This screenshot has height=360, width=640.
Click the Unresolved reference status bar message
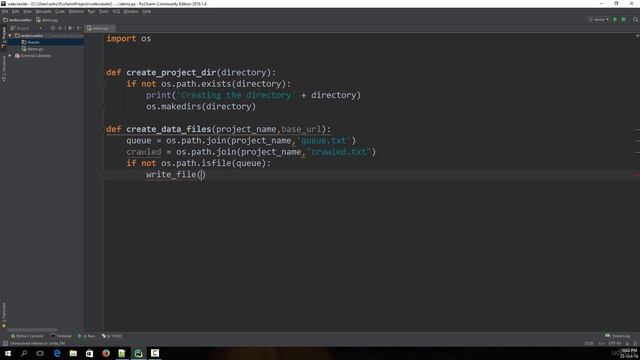(38, 343)
